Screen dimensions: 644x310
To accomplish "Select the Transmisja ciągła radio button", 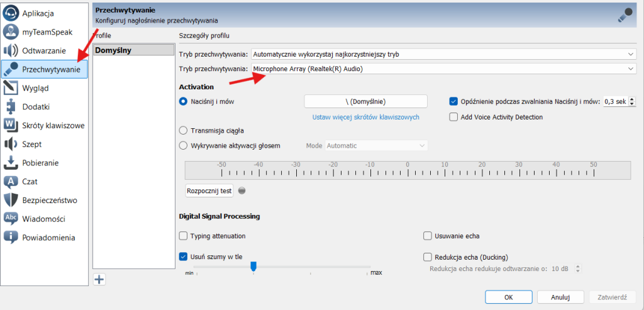I will click(184, 130).
